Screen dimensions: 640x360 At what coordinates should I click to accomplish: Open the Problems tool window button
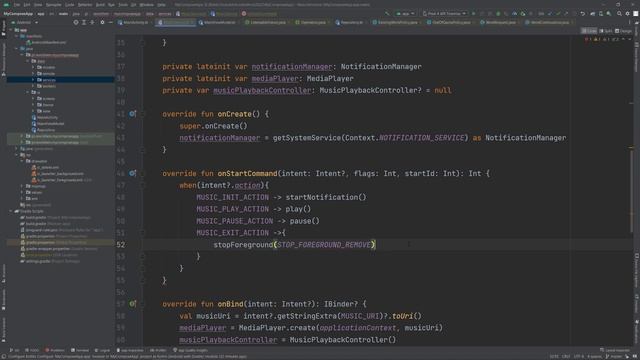(x=55, y=350)
